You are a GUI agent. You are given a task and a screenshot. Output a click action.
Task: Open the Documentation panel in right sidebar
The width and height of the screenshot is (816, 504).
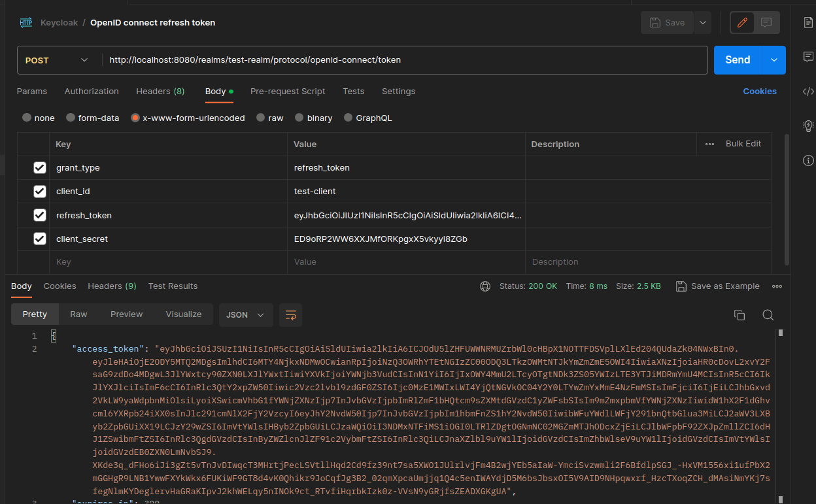pyautogui.click(x=808, y=22)
